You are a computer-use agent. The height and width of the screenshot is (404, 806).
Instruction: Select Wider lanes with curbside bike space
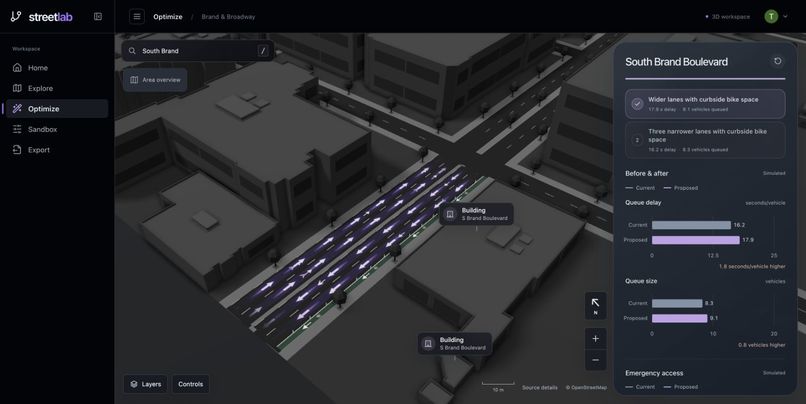(705, 104)
